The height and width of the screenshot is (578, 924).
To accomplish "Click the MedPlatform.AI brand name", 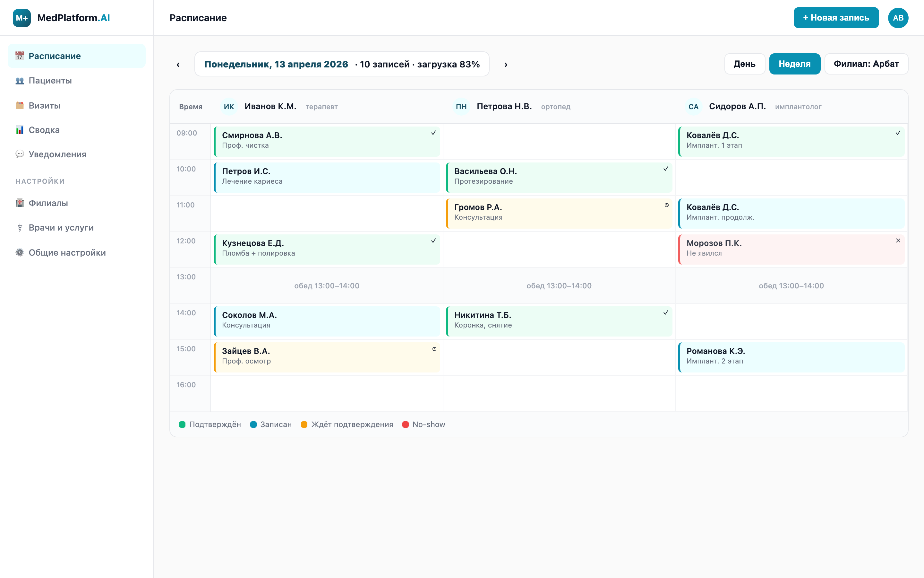I will coord(73,18).
